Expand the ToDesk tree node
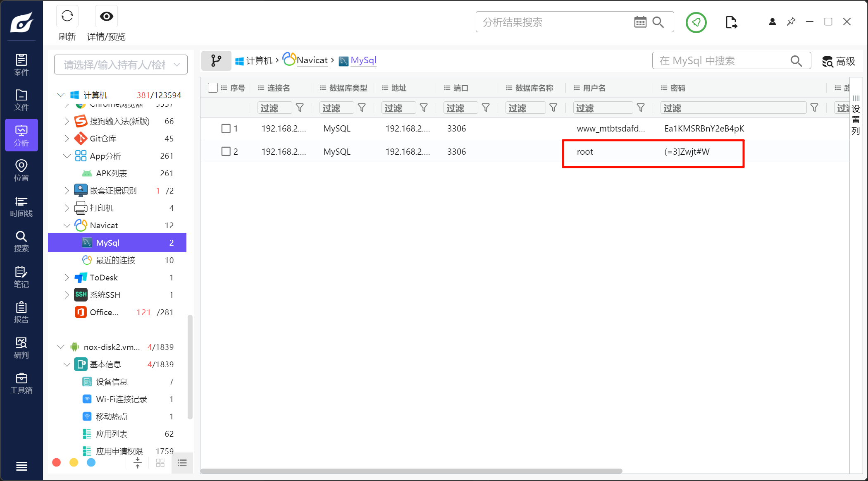 pyautogui.click(x=67, y=278)
